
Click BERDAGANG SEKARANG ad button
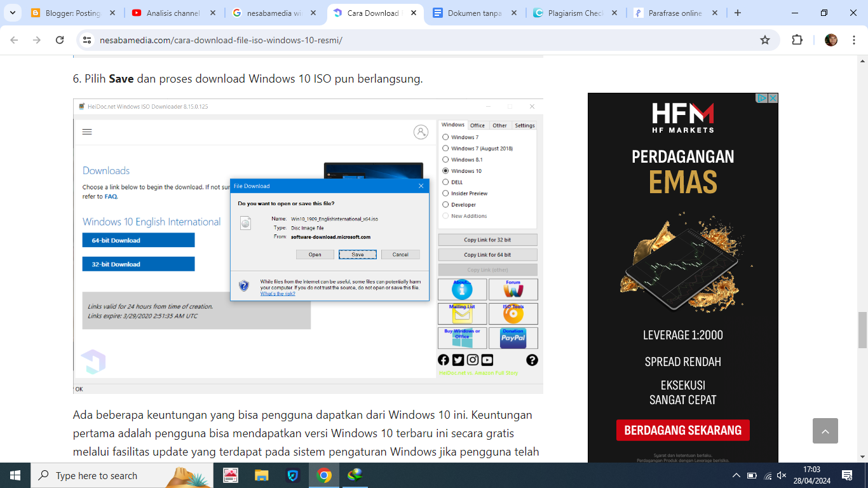point(683,430)
